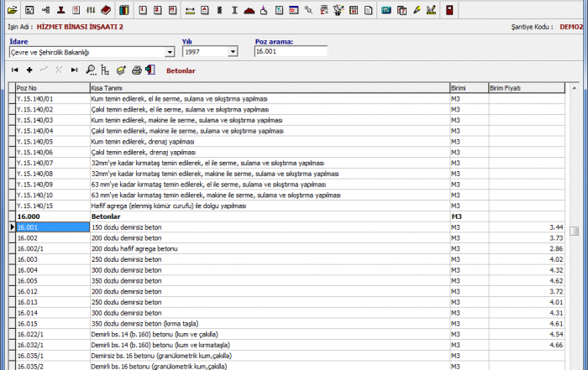Jump to last record navigation arrow

[x=74, y=70]
